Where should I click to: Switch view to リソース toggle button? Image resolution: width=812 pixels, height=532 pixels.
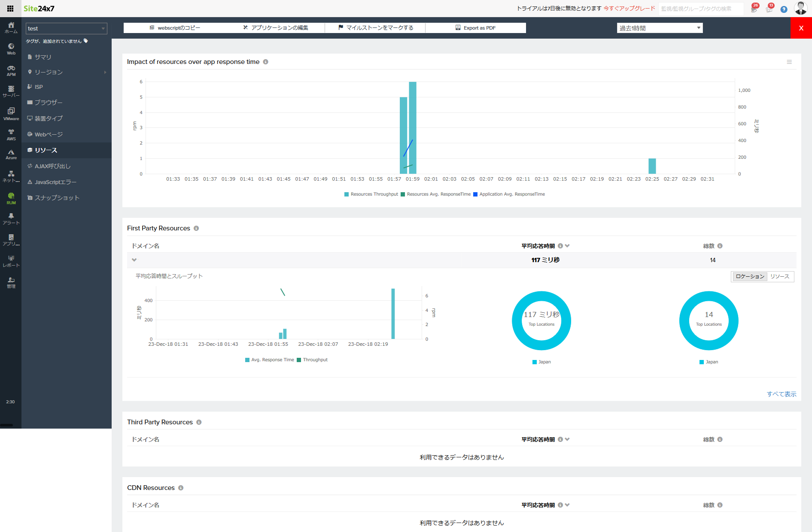[779, 277]
